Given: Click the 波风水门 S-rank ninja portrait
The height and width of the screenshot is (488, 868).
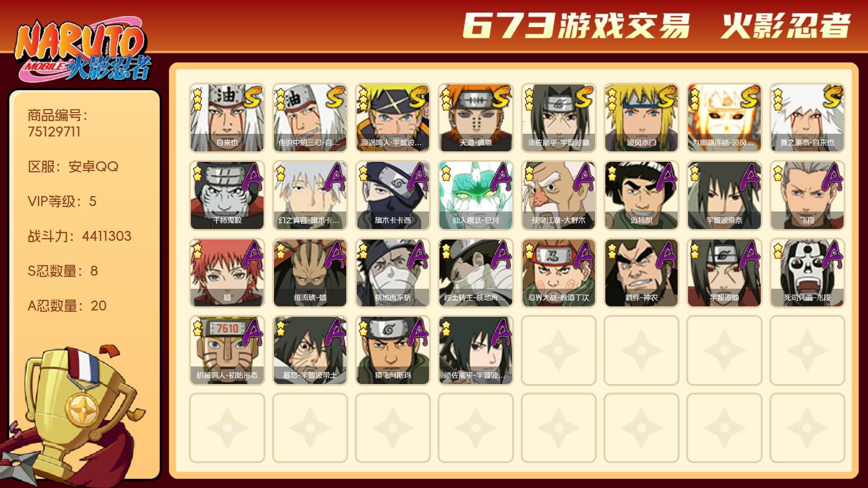Looking at the screenshot, I should click(x=641, y=117).
